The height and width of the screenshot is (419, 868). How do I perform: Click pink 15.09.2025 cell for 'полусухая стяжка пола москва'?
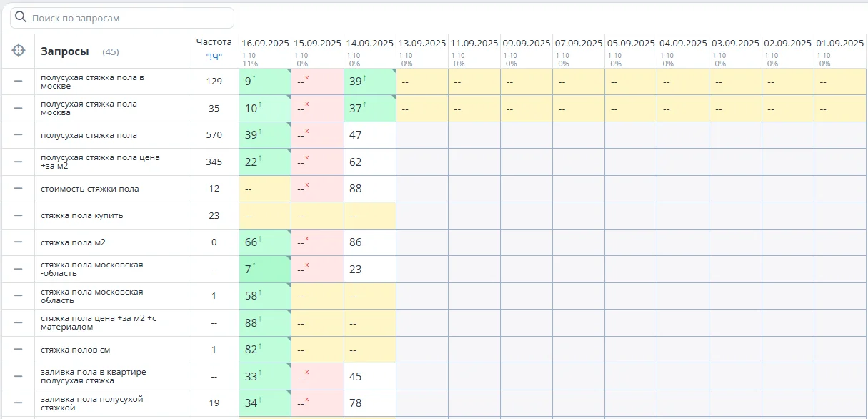pos(317,109)
